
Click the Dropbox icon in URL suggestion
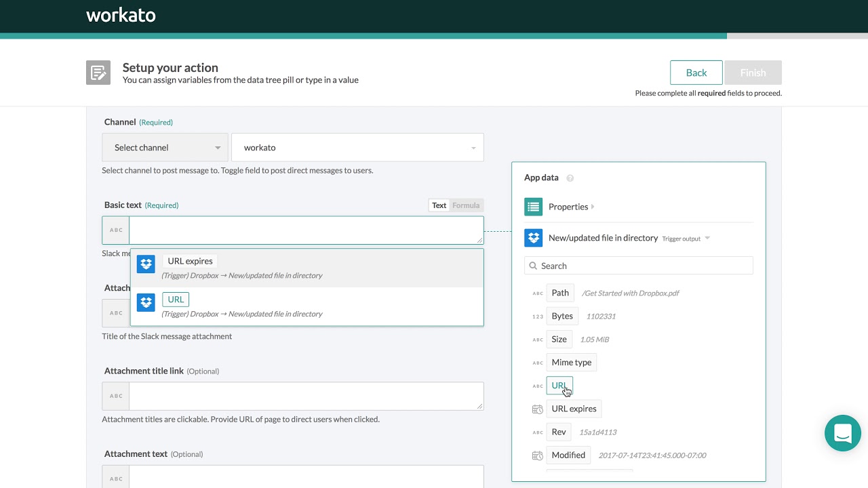click(146, 302)
